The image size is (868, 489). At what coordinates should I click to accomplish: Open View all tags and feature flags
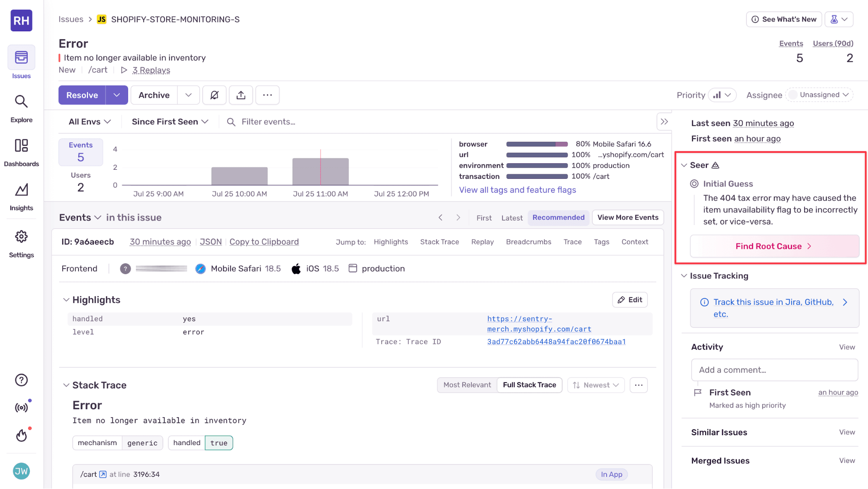[517, 189]
